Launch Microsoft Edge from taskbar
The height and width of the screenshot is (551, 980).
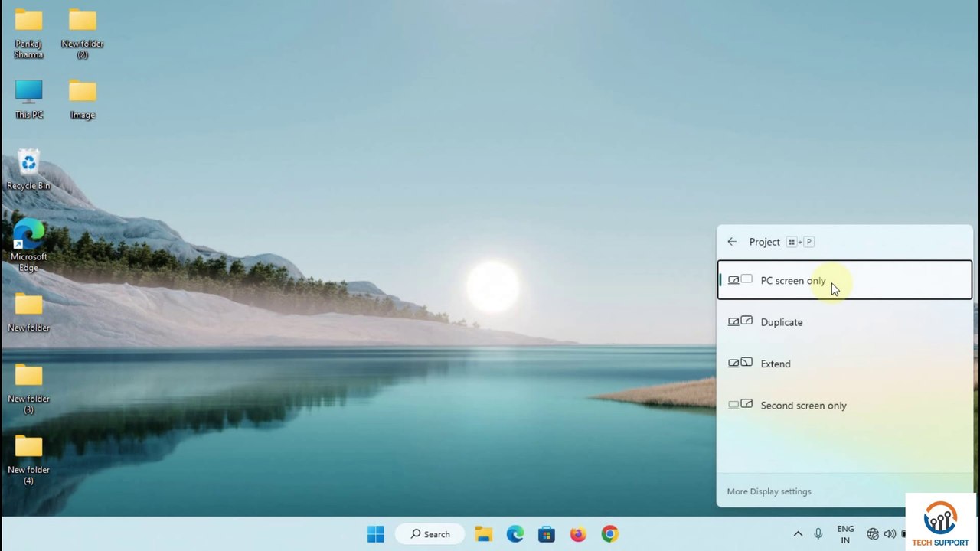pyautogui.click(x=515, y=534)
